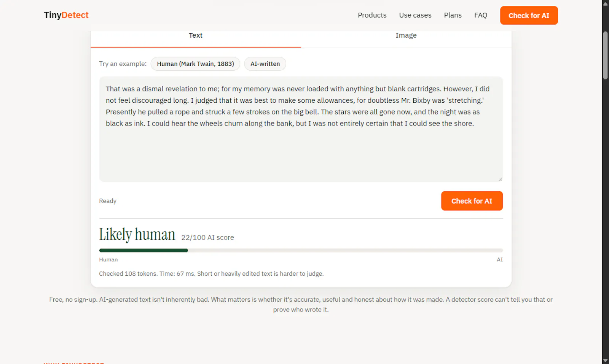Click the AI score progress bar
Image resolution: width=609 pixels, height=364 pixels.
[x=301, y=250]
